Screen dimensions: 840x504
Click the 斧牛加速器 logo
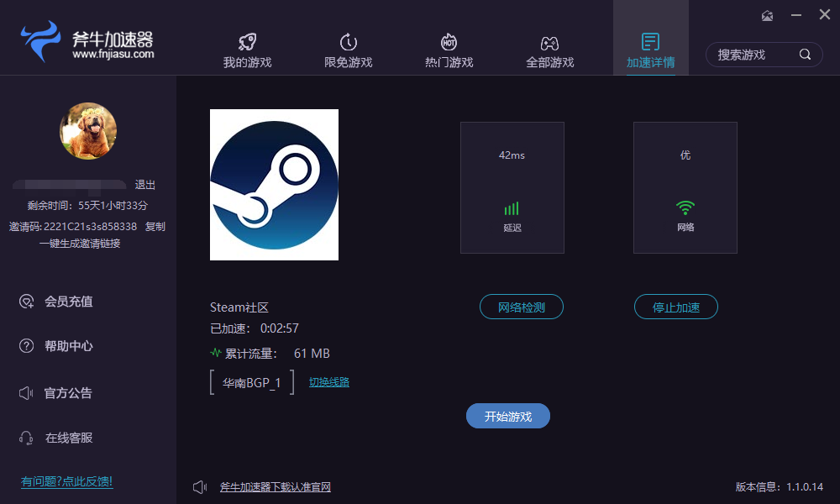click(88, 40)
